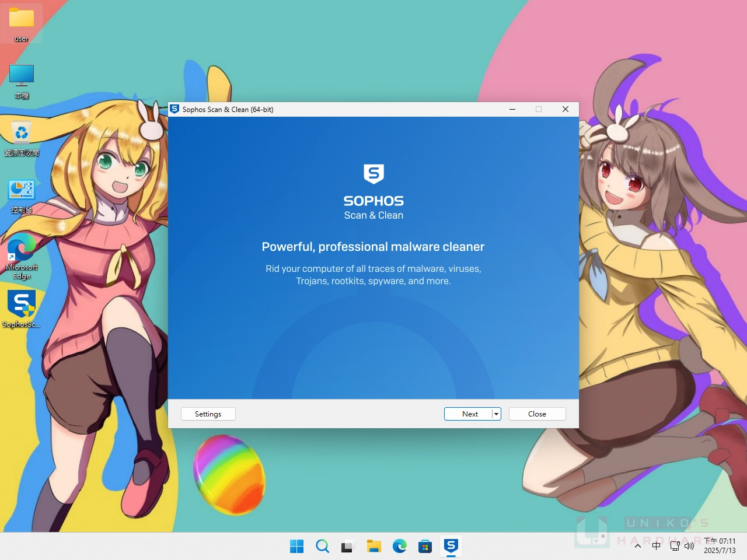
Task: Click the 'Scan & Clean' subtitle text
Action: pyautogui.click(x=373, y=215)
